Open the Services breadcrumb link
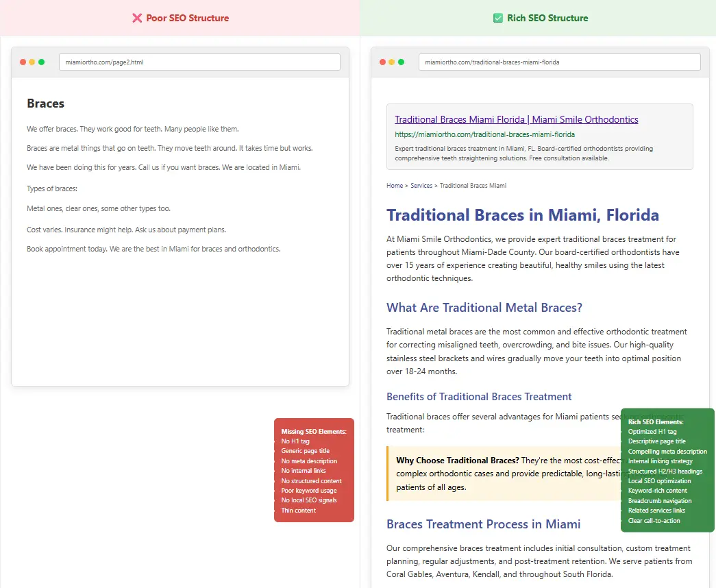The image size is (716, 588). (421, 186)
